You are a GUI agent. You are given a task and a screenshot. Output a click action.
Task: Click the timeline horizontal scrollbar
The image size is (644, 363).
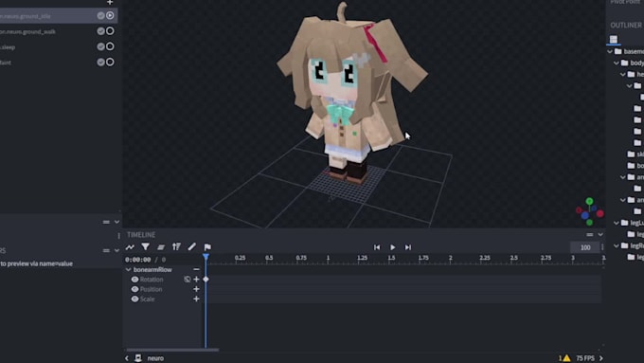tap(172, 350)
